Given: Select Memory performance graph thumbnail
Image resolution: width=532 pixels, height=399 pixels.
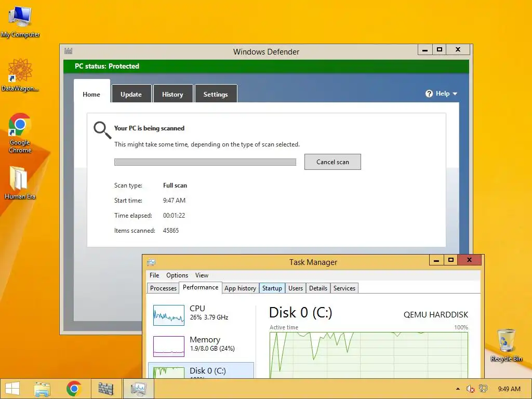Looking at the screenshot, I should tap(169, 347).
